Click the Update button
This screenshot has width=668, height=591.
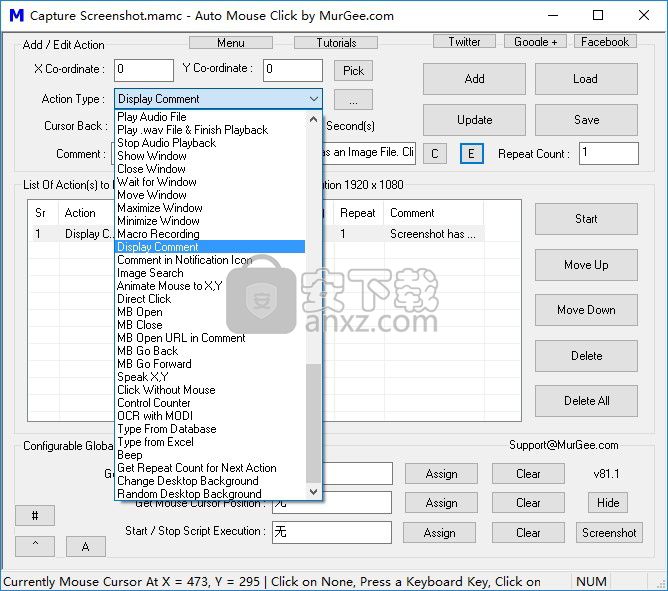point(474,120)
